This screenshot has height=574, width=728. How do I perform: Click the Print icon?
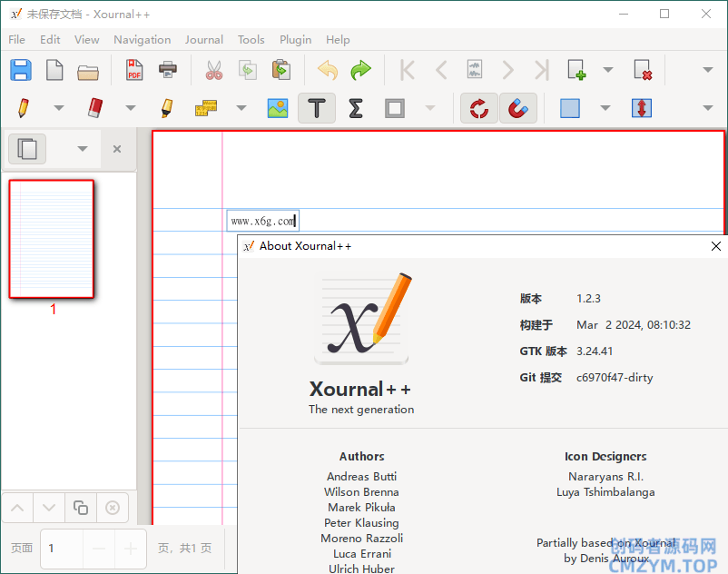pyautogui.click(x=168, y=70)
